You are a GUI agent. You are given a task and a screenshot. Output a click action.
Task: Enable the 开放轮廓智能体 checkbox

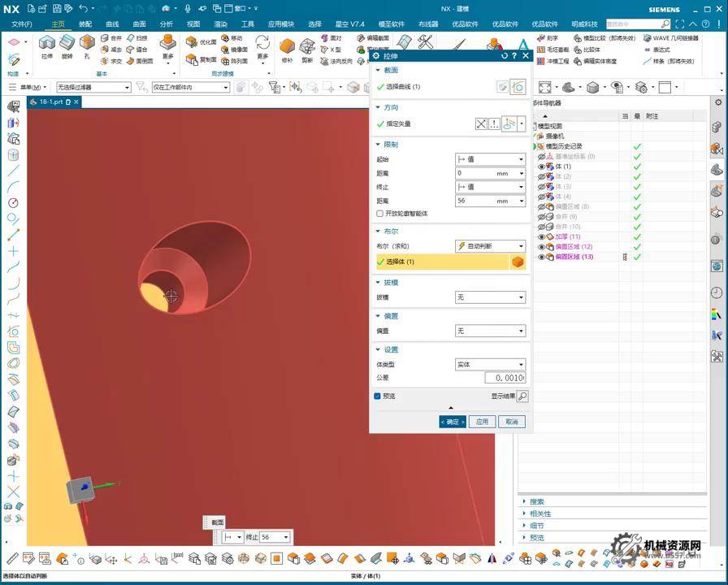pyautogui.click(x=379, y=214)
